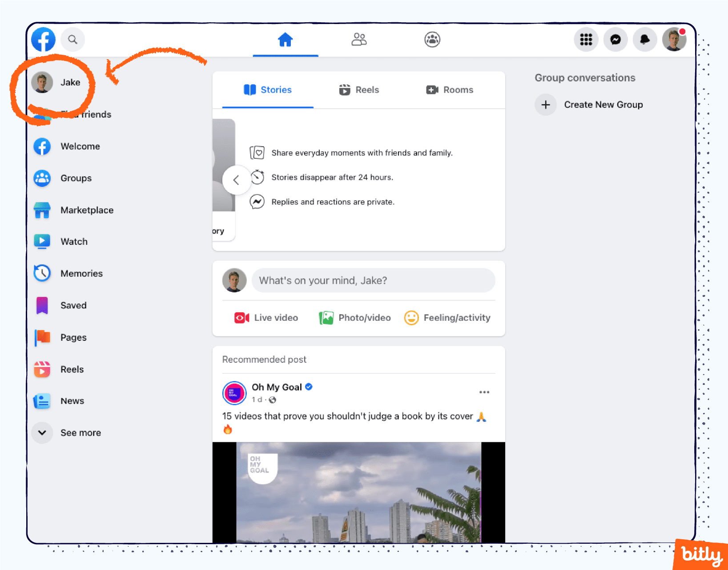Open options on the Oh My Goal post
Screen dimensions: 728x570
484,392
